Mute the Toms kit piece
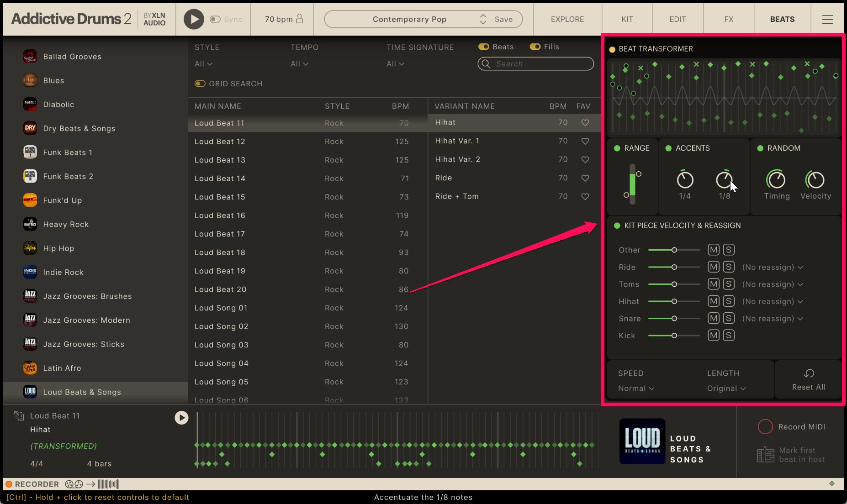847x504 pixels. tap(714, 284)
